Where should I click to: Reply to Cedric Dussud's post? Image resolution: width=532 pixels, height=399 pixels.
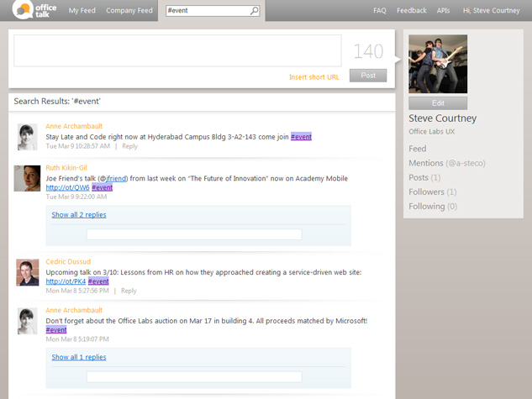point(129,291)
